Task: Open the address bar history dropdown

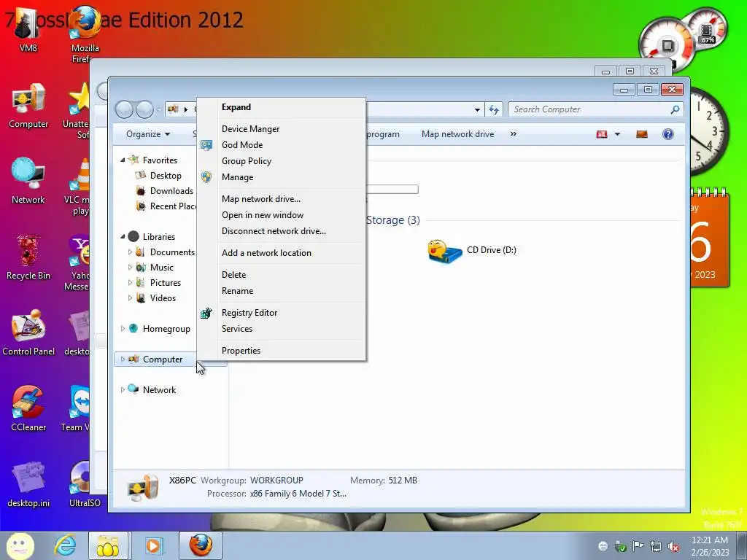Action: (x=477, y=110)
